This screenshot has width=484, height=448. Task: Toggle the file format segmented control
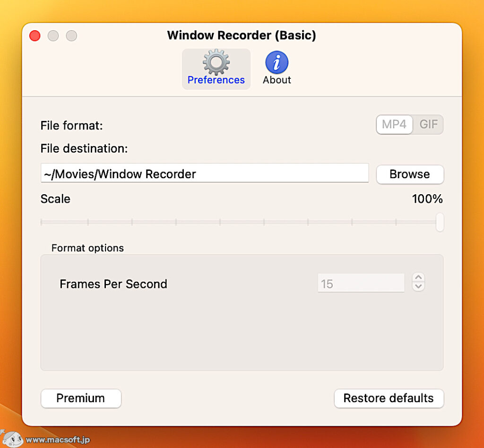tap(410, 124)
